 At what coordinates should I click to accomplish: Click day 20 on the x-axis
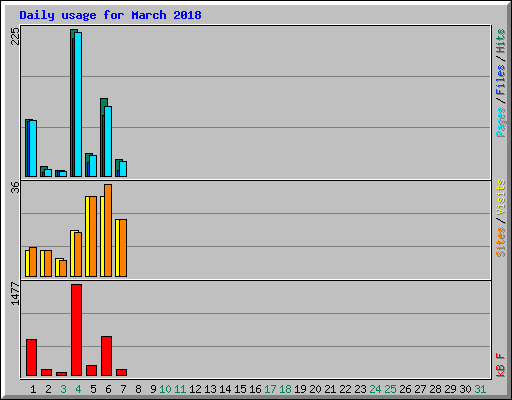[315, 389]
